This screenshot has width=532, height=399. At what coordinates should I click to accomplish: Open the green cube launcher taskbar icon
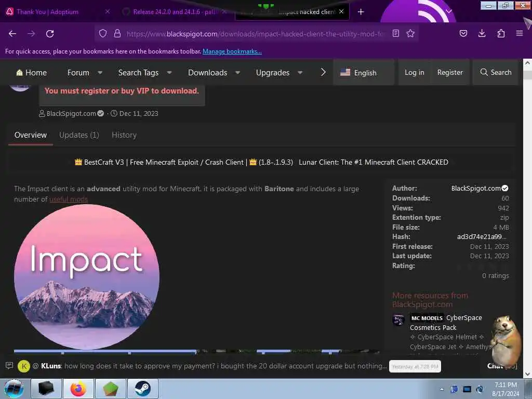tap(111, 389)
